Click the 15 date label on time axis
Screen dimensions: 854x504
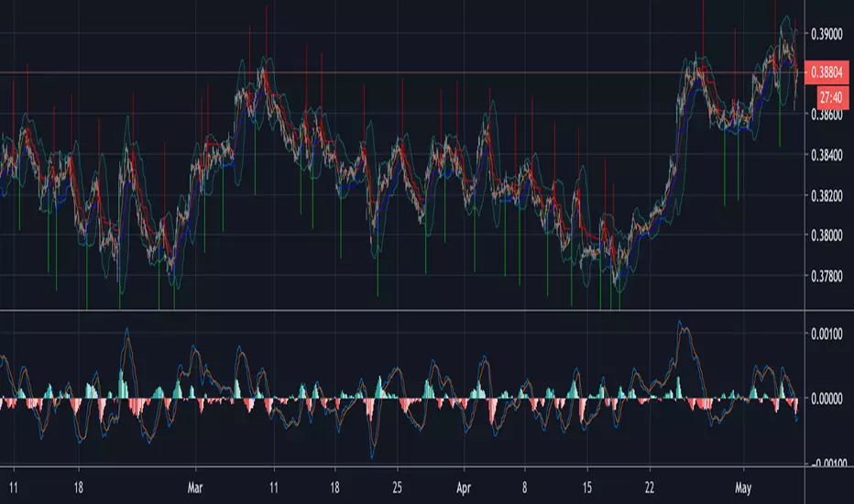coord(587,488)
